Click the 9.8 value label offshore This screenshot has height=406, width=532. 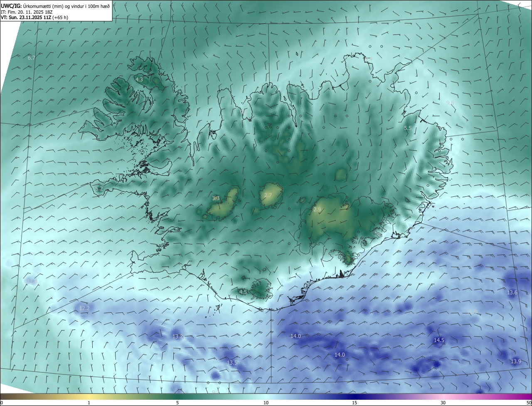point(451,103)
